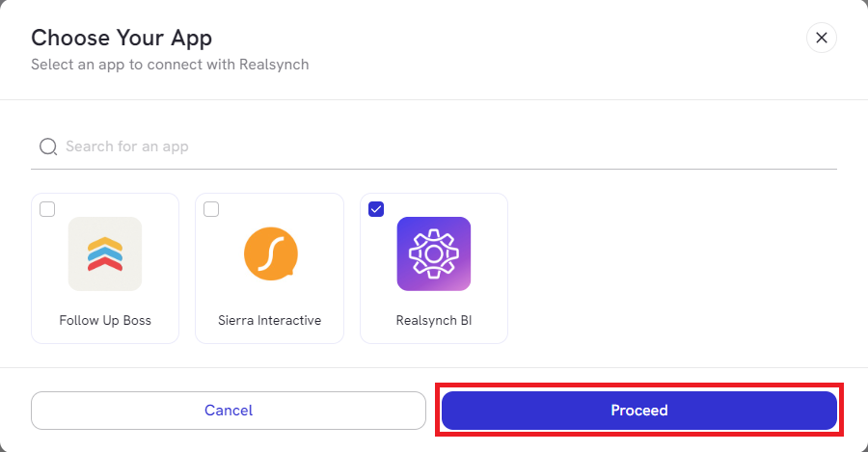Enable the Sierra Interactive checkbox
This screenshot has width=868, height=452.
click(211, 209)
